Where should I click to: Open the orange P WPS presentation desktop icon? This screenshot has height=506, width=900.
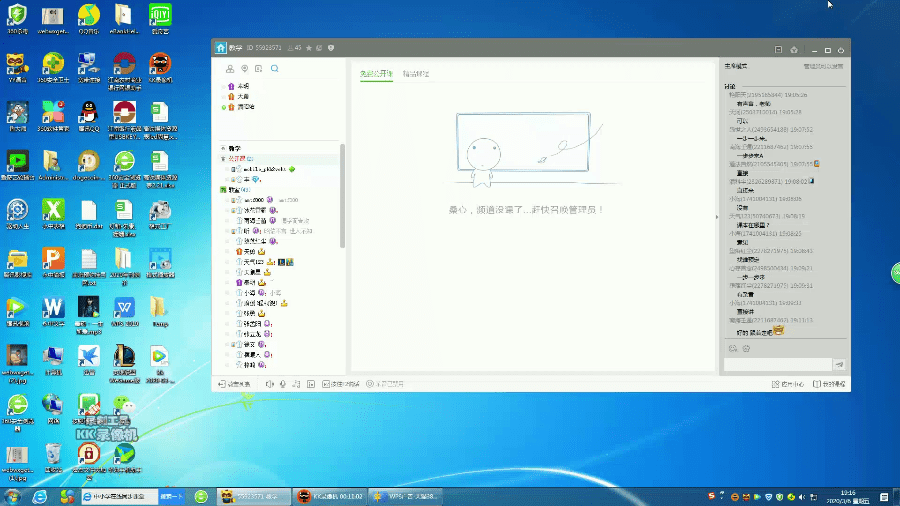[x=53, y=263]
